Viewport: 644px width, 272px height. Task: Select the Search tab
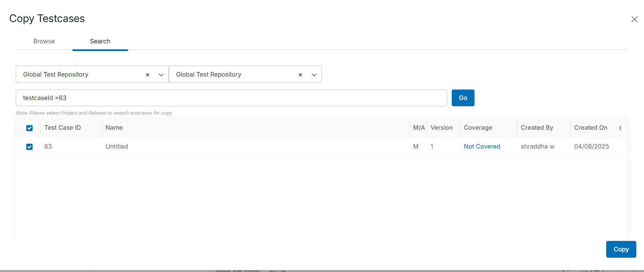point(100,41)
